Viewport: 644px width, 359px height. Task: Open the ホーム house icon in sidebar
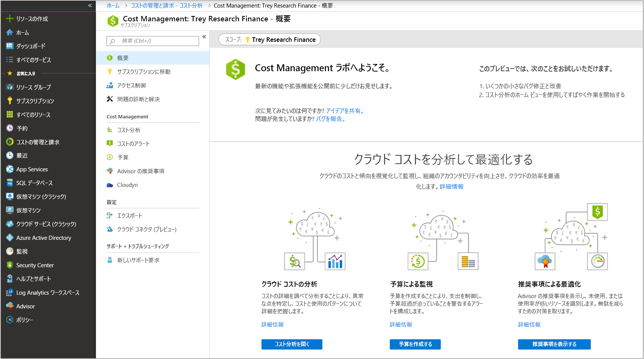10,32
